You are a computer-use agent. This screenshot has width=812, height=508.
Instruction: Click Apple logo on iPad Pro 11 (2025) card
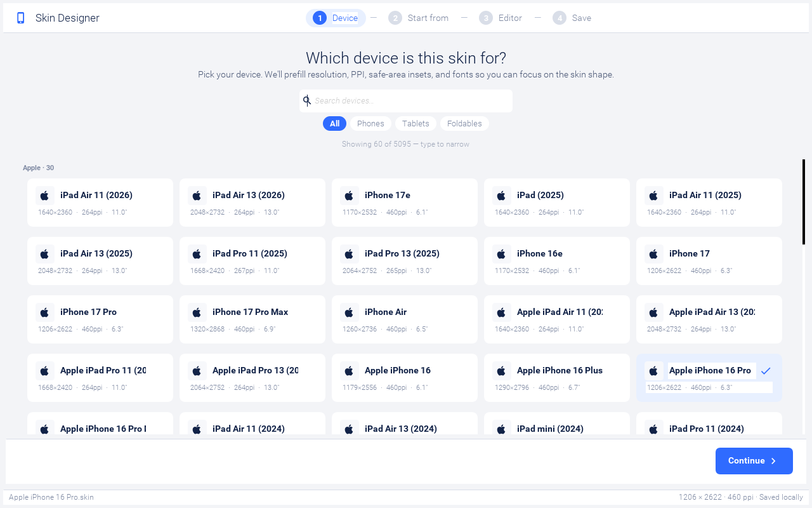pyautogui.click(x=197, y=254)
